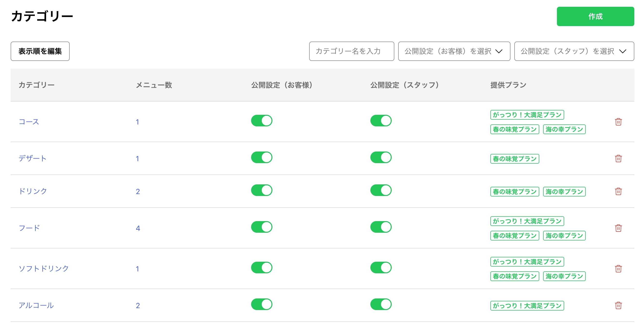Click the green 作成 button
Viewport: 644px width, 333px height.
[x=595, y=16]
